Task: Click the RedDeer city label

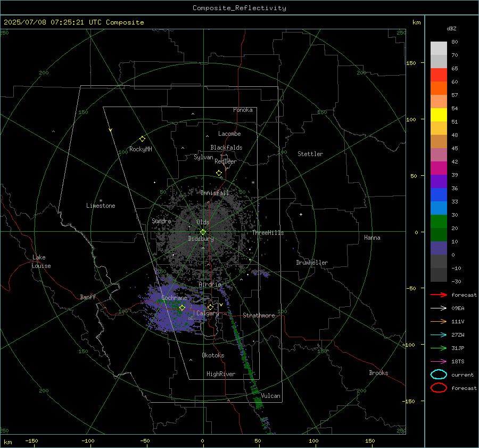Action: click(226, 161)
